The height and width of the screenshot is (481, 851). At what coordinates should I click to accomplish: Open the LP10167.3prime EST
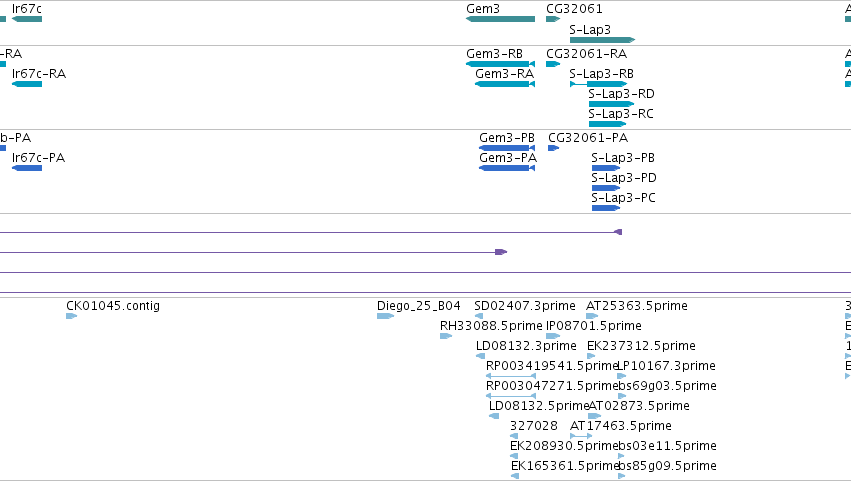coord(622,376)
